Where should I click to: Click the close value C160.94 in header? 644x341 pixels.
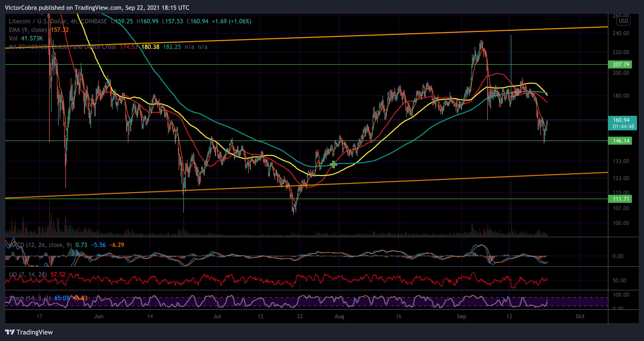[x=197, y=21]
